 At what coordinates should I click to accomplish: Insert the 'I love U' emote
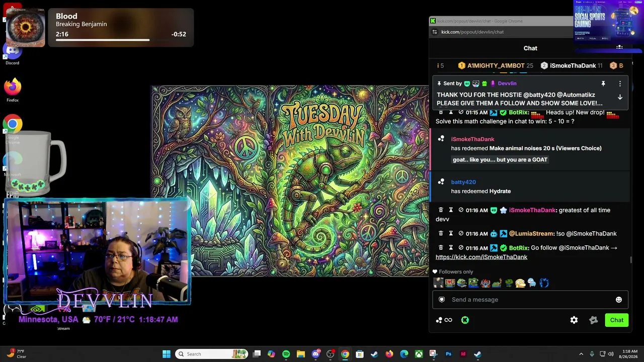pos(450,283)
